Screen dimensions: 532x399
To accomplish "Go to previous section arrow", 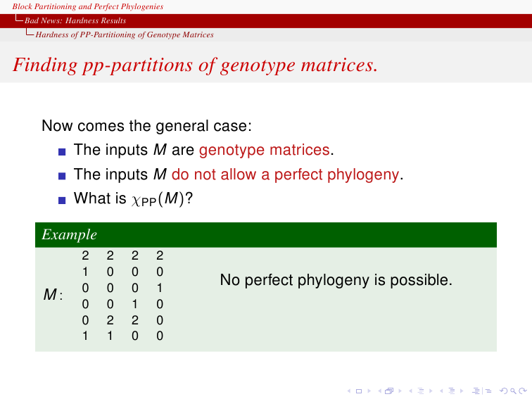I will point(441,391).
